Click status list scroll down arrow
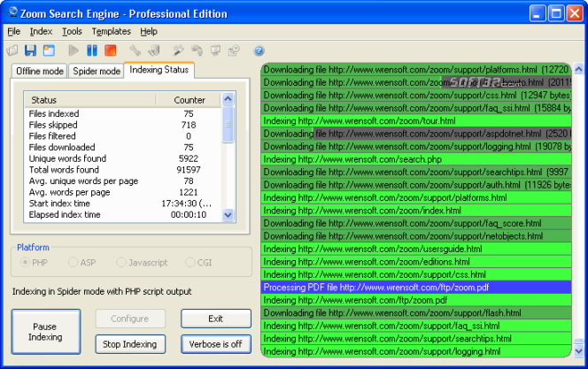This screenshot has height=369, width=588. click(228, 215)
